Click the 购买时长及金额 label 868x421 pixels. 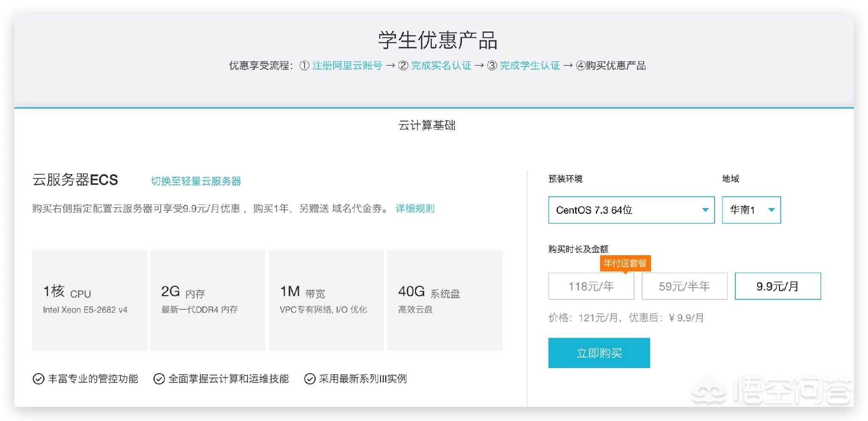578,249
